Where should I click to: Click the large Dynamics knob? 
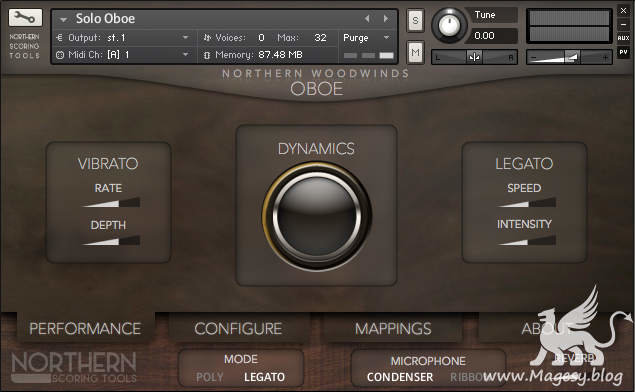(317, 216)
